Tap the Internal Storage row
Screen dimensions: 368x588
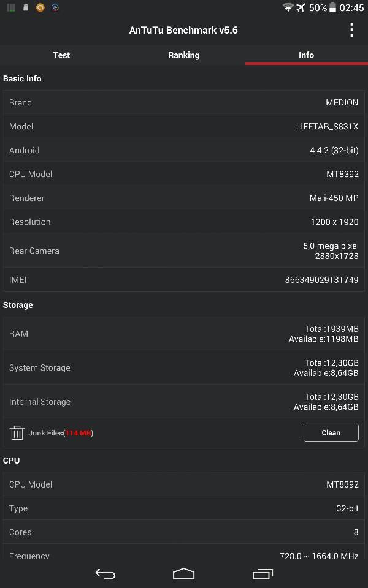pos(183,402)
